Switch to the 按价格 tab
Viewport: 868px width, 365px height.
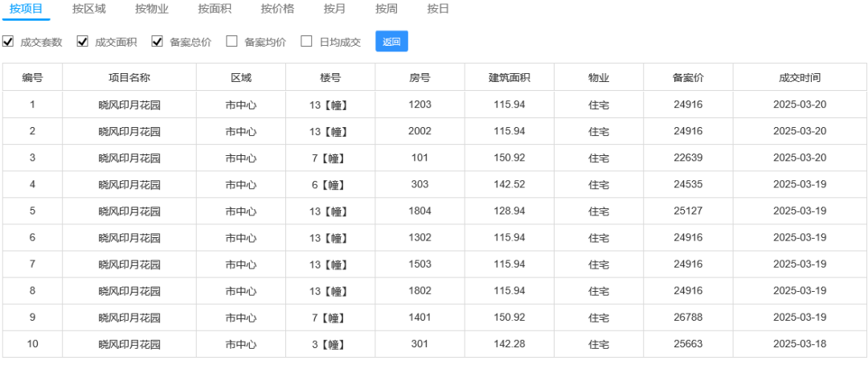point(277,9)
